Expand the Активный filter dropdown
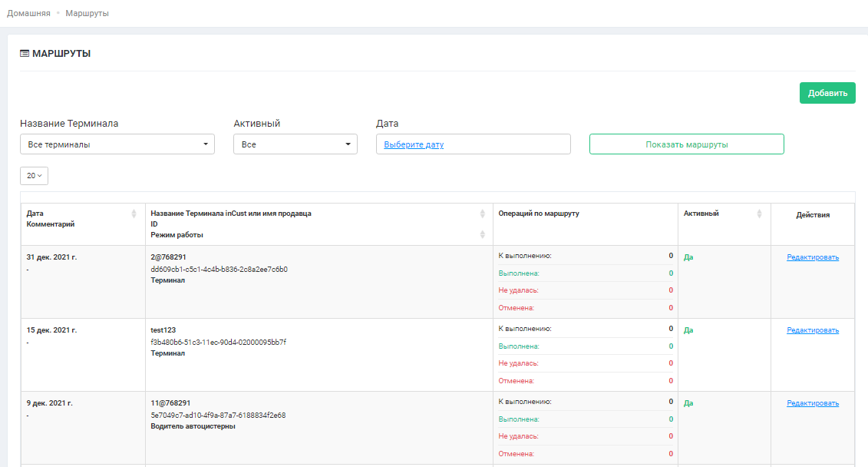This screenshot has width=868, height=467. (x=295, y=144)
